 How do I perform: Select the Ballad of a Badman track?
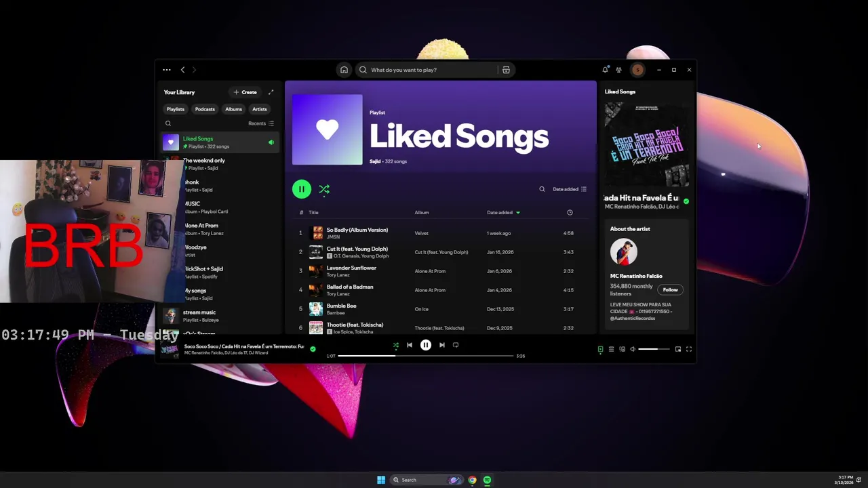click(x=441, y=290)
